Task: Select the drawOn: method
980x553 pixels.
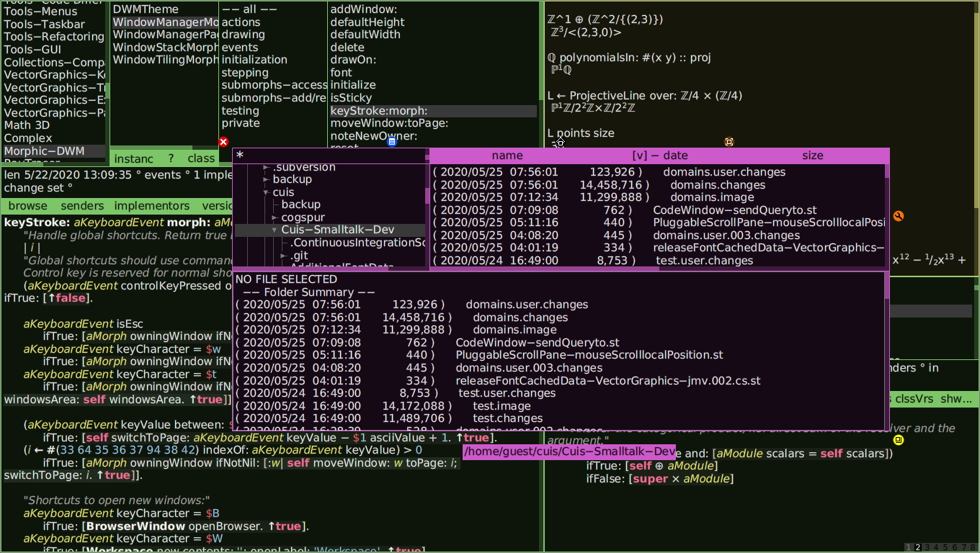Action: [x=433, y=60]
